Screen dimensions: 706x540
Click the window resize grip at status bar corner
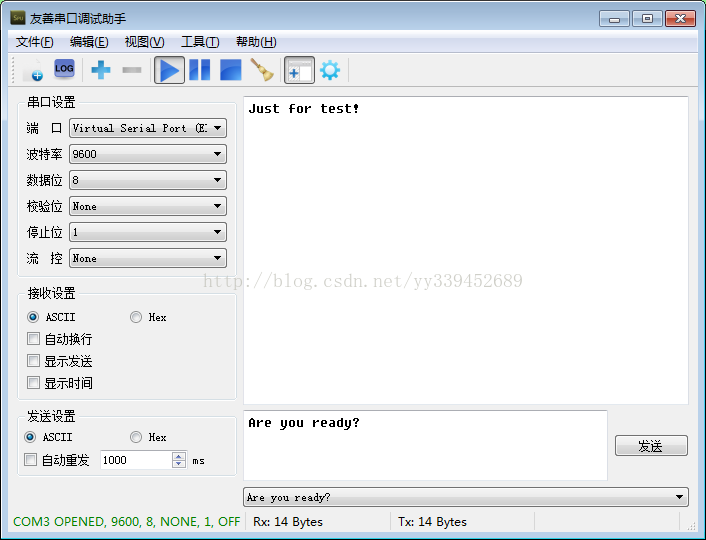coord(691,526)
